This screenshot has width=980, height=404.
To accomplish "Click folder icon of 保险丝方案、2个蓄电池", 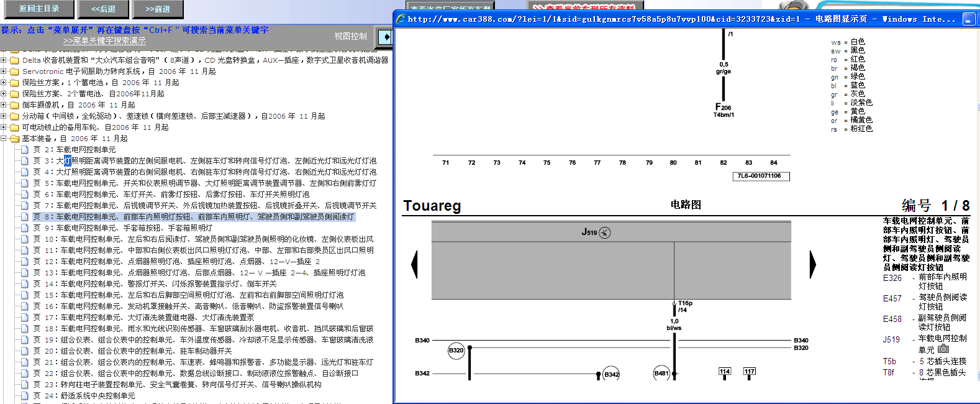I will pos(15,94).
